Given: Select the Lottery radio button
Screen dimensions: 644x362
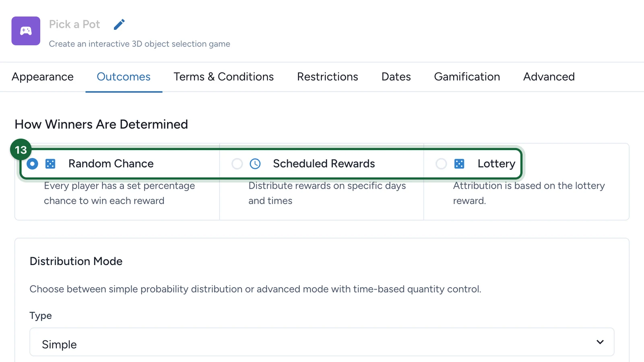Looking at the screenshot, I should pyautogui.click(x=441, y=164).
